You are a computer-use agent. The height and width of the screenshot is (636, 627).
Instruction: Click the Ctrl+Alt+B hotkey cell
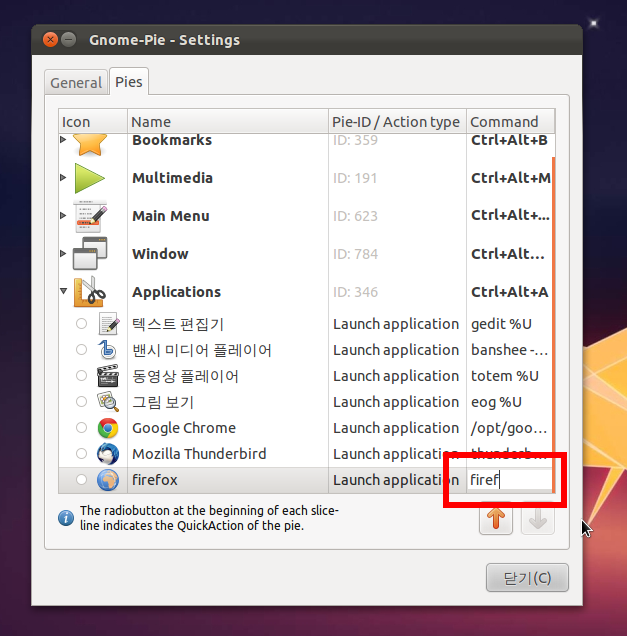(509, 140)
